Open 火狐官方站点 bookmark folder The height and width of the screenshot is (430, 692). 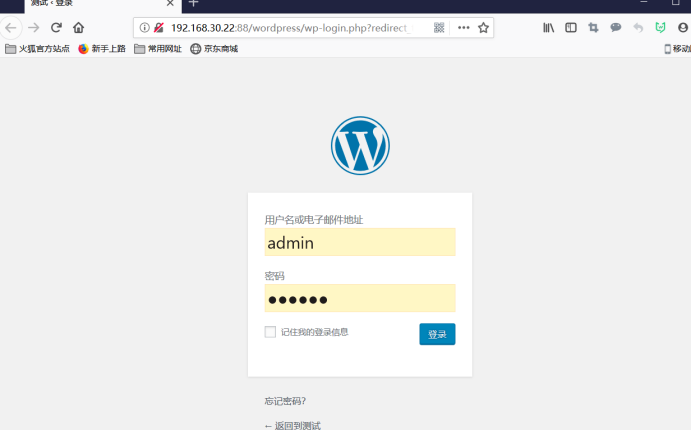pyautogui.click(x=38, y=49)
